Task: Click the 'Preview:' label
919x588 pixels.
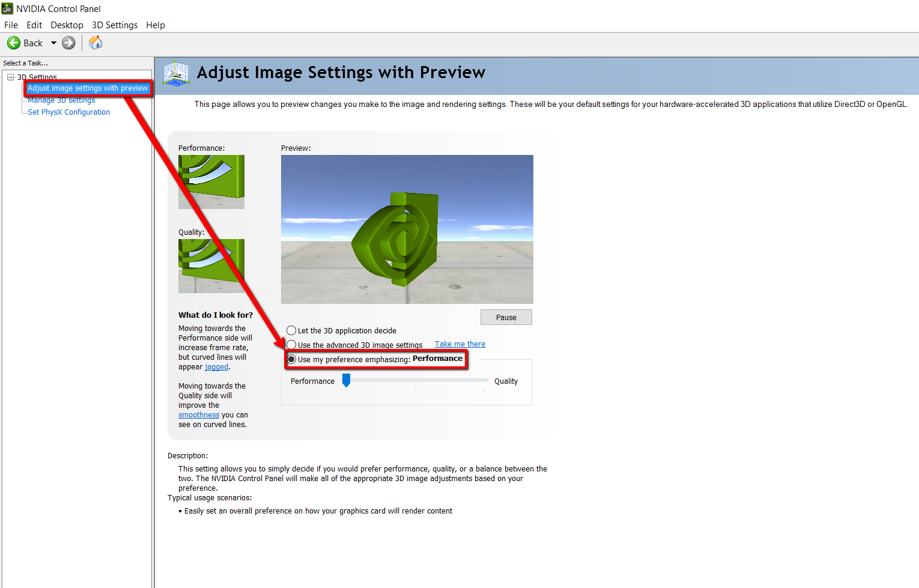Action: 296,148
